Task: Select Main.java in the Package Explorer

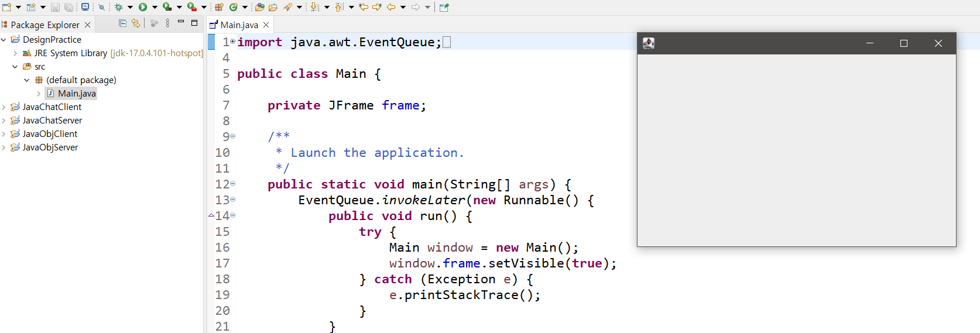Action: (x=77, y=94)
